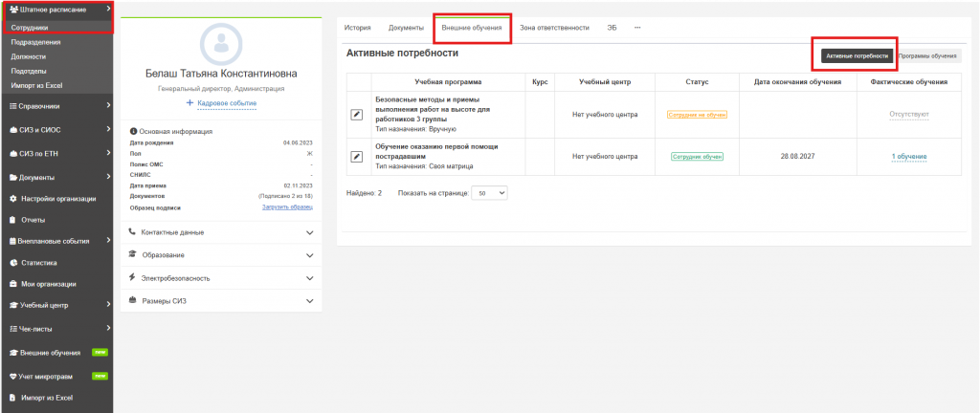Open the История tab
The width and height of the screenshot is (980, 413).
(358, 28)
